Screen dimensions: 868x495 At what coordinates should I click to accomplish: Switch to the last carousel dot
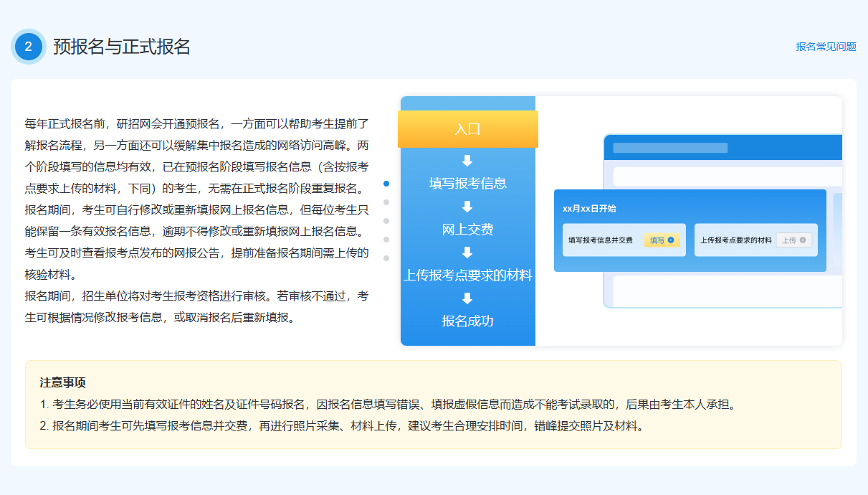(386, 258)
